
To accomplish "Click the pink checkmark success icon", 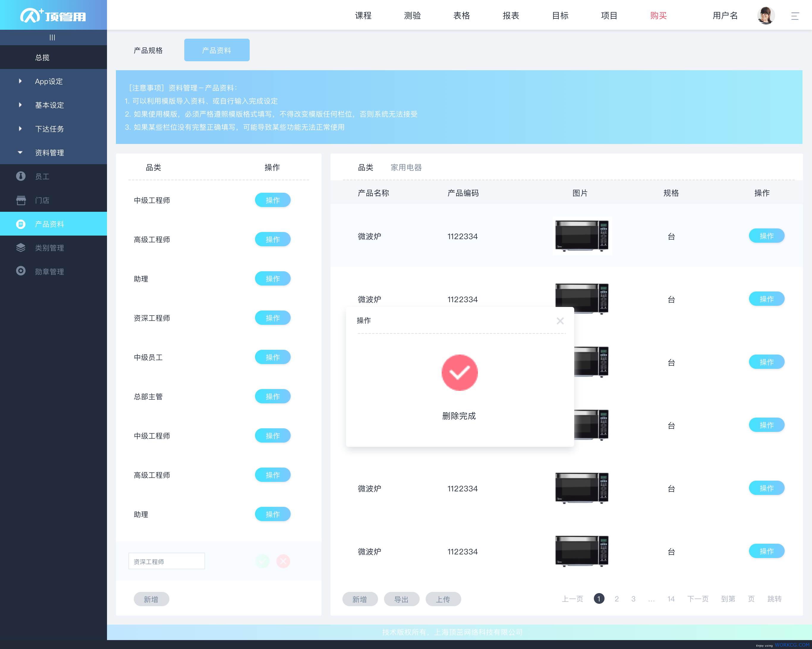I will click(459, 372).
